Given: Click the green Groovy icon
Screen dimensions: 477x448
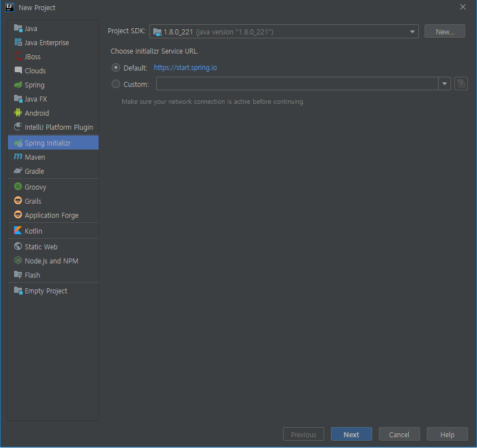Looking at the screenshot, I should pos(18,186).
